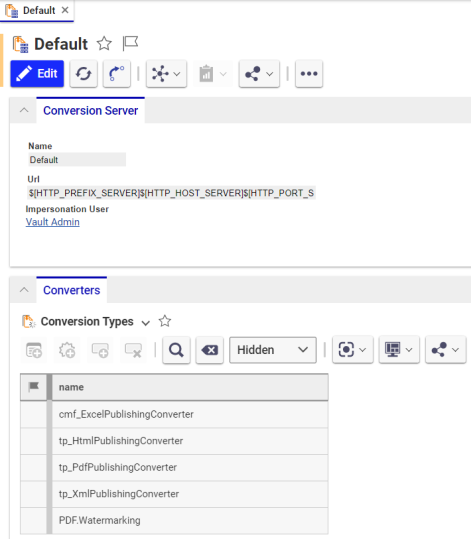Click the flag icon beside Default title
Image resolution: width=471 pixels, height=539 pixels.
click(130, 44)
